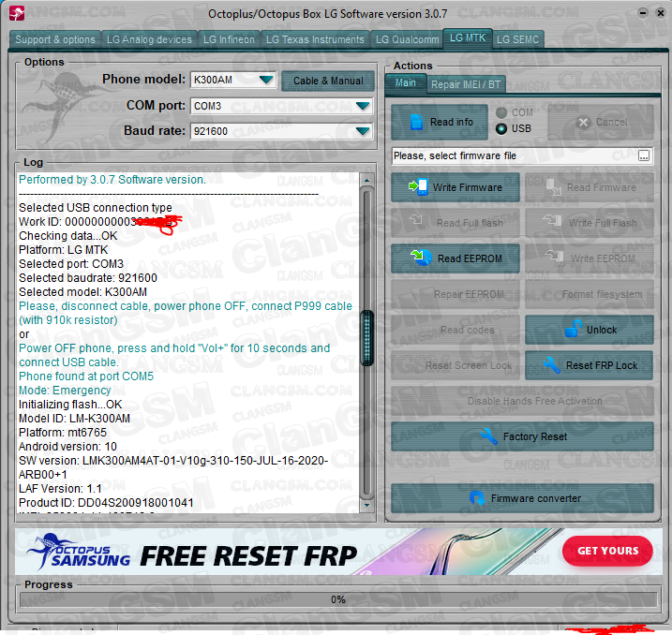Click log line 'Phone found at port COM5'

point(86,376)
